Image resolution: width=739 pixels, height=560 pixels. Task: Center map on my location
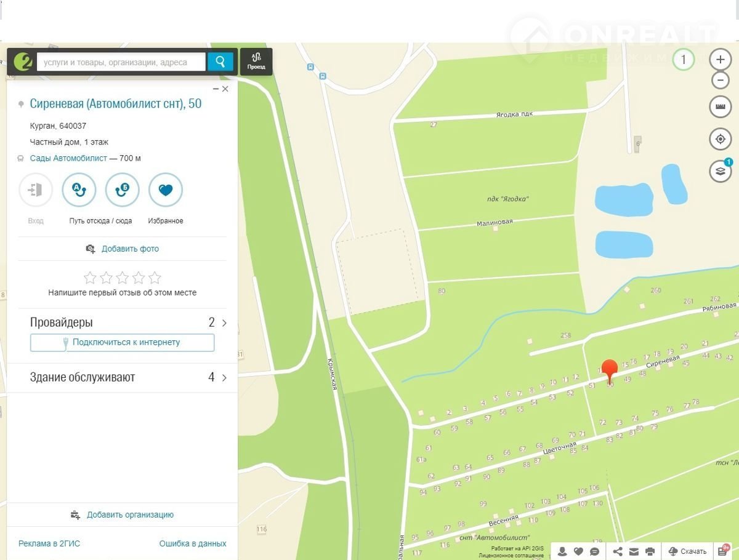tap(720, 139)
